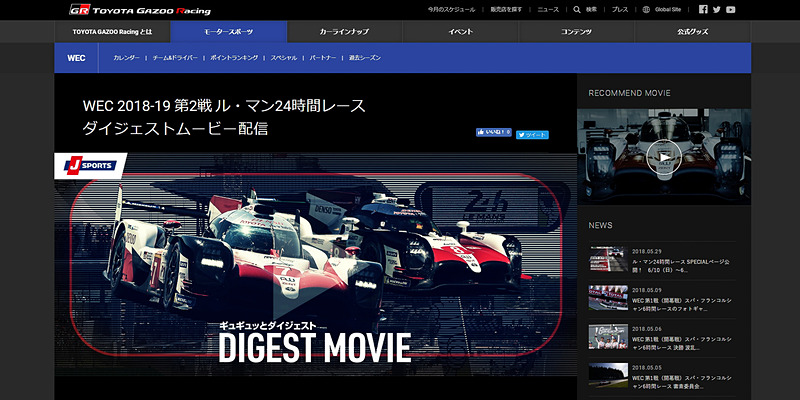Open the 2018.05.05 news headline text

(x=682, y=382)
